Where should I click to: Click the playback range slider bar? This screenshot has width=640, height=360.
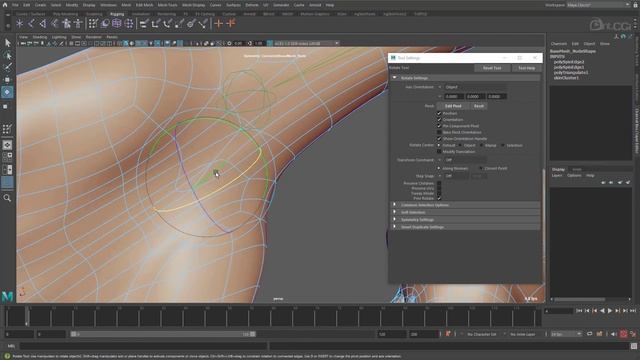(163, 334)
